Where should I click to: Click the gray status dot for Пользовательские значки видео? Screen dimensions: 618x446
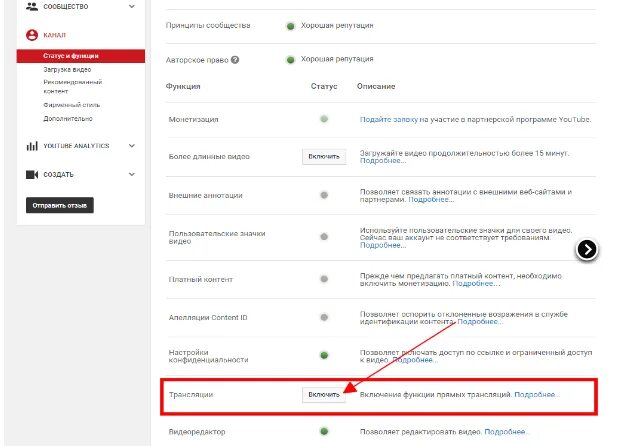[x=324, y=237]
